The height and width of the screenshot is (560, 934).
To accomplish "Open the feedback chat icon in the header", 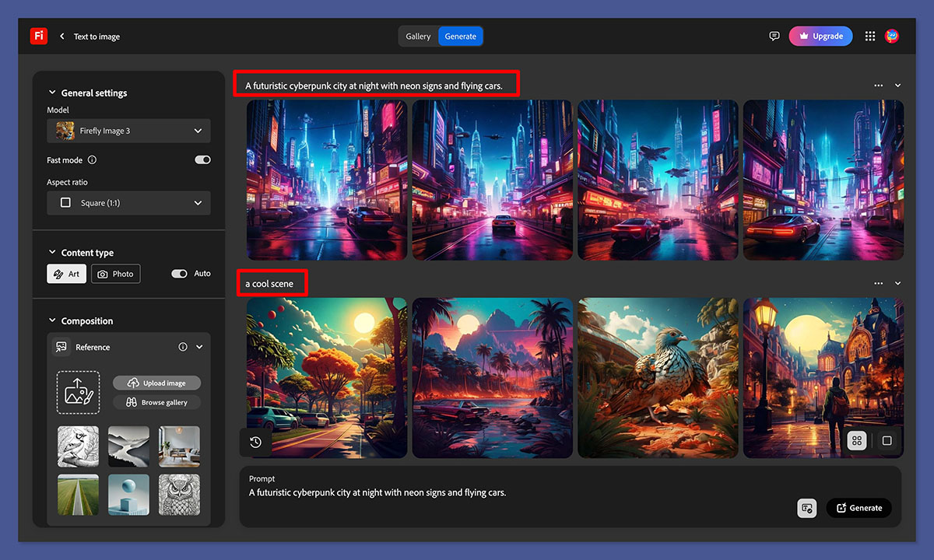I will click(x=774, y=36).
